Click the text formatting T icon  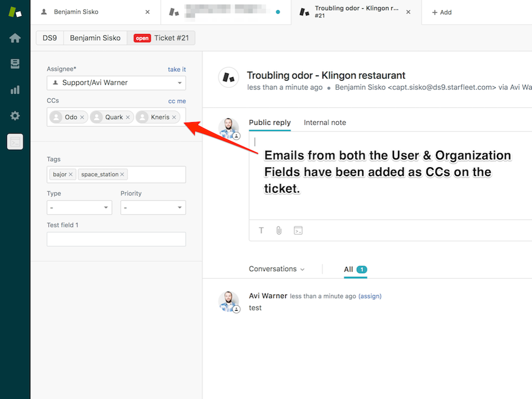(x=261, y=230)
